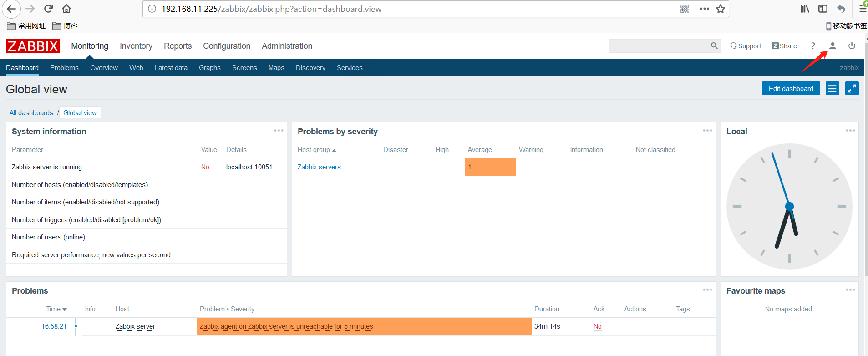Screen dimensions: 868x356
Task: Open the Configuration menu
Action: [x=227, y=46]
